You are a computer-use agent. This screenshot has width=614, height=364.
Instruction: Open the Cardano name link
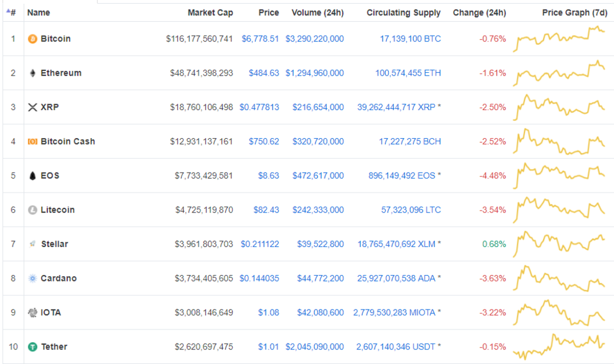tap(59, 278)
